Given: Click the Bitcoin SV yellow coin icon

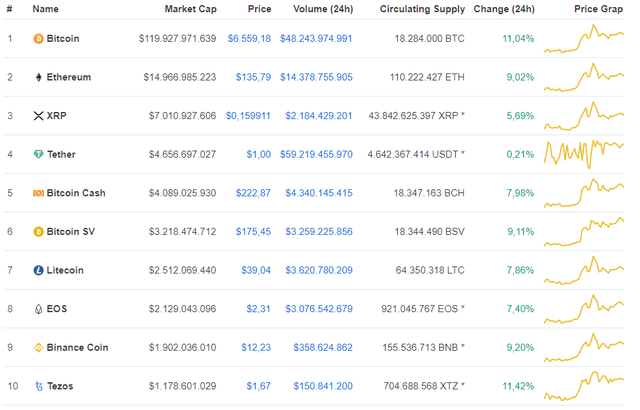Looking at the screenshot, I should 38,232.
